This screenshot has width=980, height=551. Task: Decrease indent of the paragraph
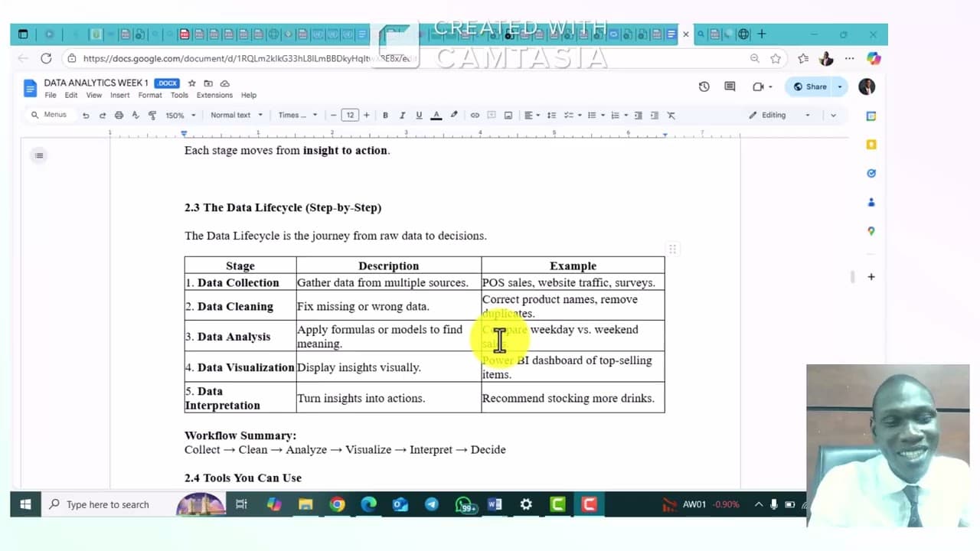pos(639,116)
